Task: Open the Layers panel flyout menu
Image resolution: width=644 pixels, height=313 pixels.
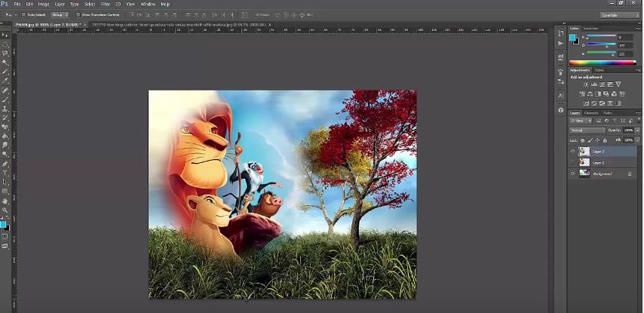Action: tap(638, 113)
